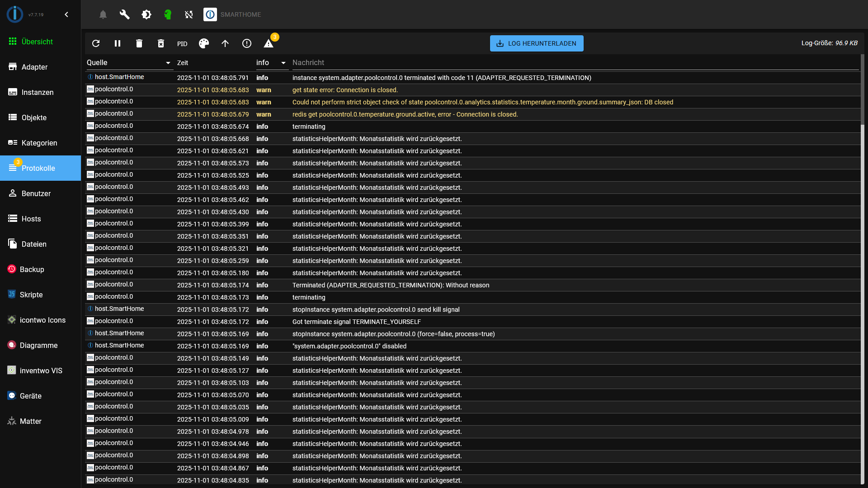Screen dimensions: 868x488
Task: Go to the Übersicht overview
Action: tap(38, 41)
